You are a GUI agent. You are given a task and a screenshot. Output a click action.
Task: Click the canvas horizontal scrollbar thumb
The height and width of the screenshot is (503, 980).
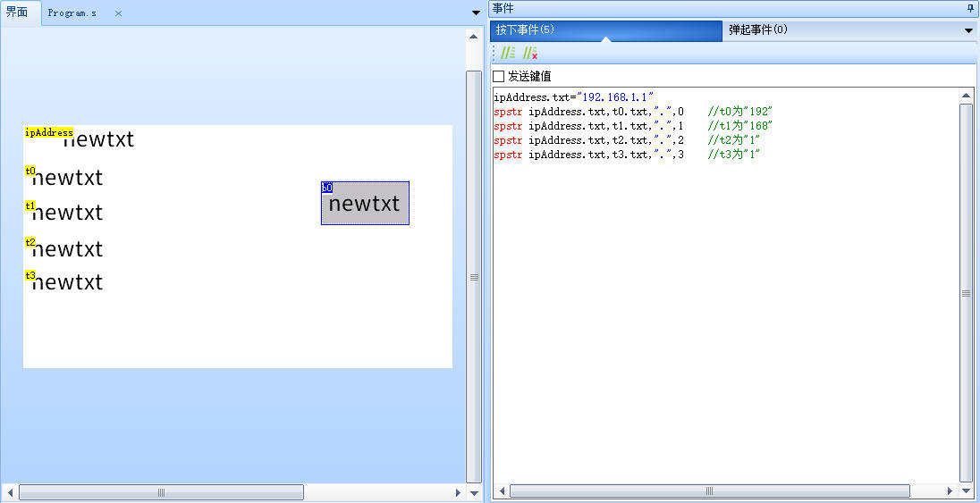click(161, 492)
